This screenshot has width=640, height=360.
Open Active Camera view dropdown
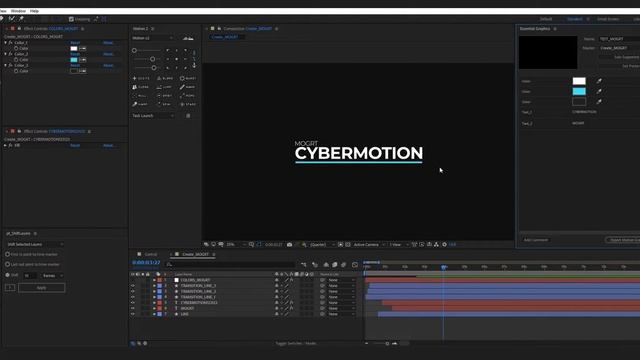(x=369, y=244)
